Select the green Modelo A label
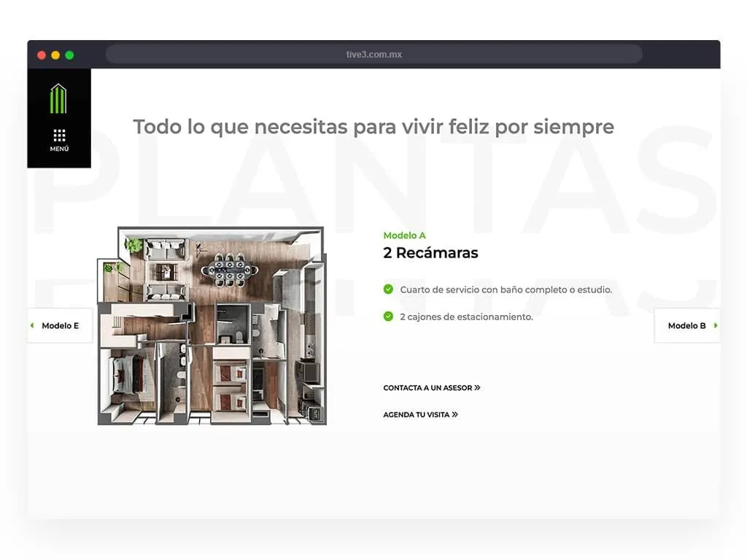 point(404,236)
